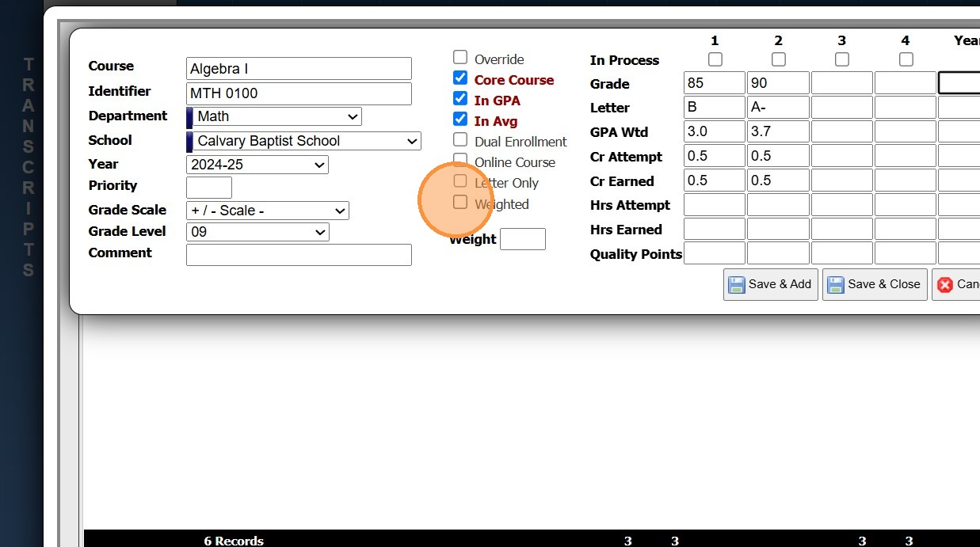Viewport: 980px width, 547px height.
Task: Open the Grade Level dropdown showing 09
Action: (x=257, y=232)
